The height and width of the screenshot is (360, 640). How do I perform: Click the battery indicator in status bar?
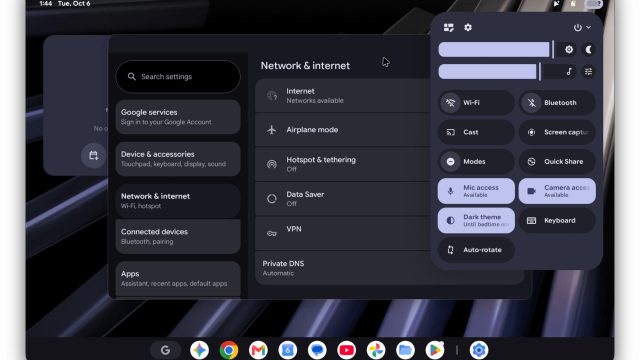(x=593, y=4)
